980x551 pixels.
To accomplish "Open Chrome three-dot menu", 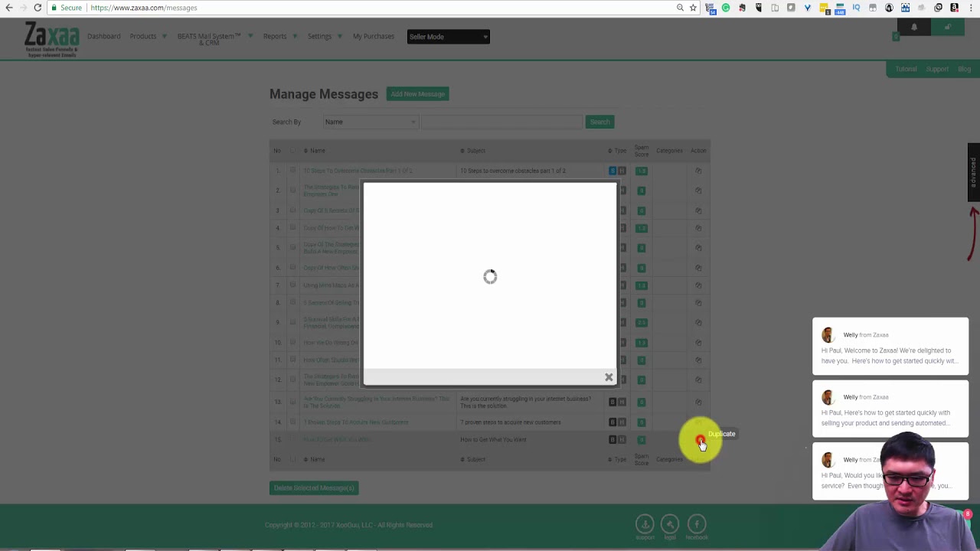I will (x=971, y=8).
